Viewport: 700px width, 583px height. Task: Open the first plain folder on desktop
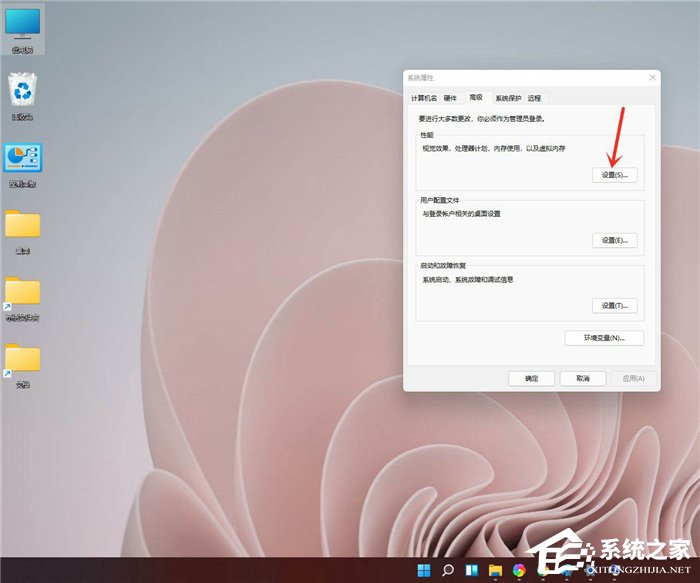(22, 227)
